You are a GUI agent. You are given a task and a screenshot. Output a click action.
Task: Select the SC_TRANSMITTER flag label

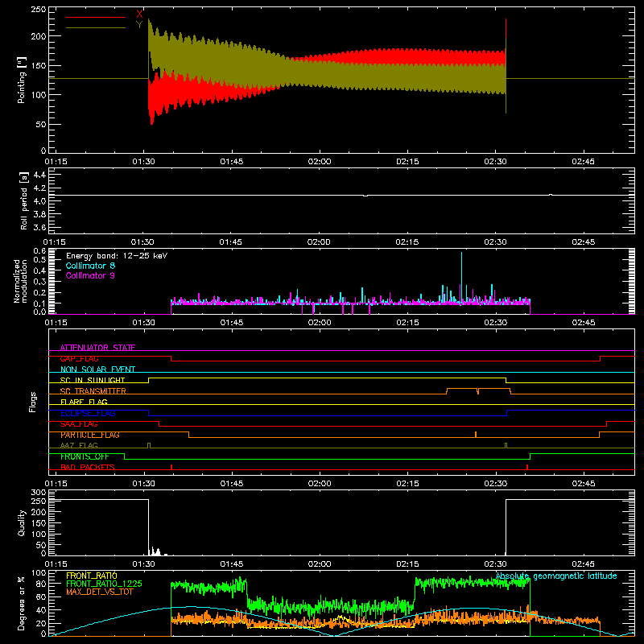pyautogui.click(x=93, y=391)
